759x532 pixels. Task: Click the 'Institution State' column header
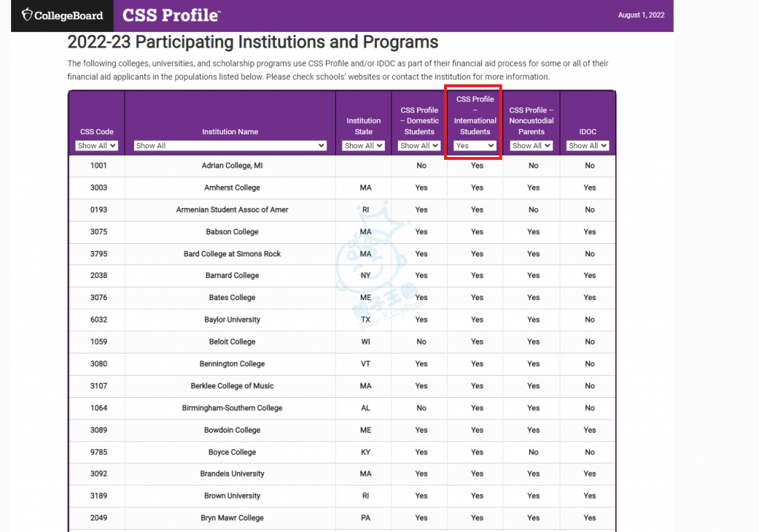pyautogui.click(x=363, y=126)
